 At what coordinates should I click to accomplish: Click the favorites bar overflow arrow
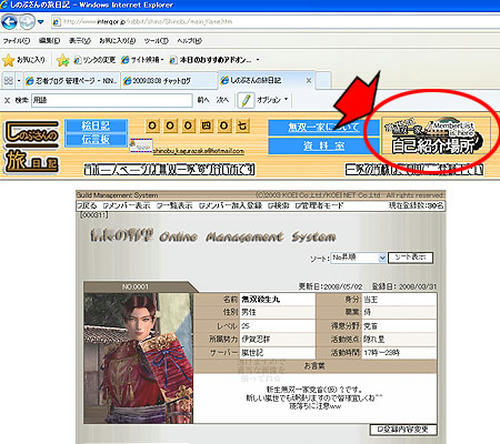point(258,60)
